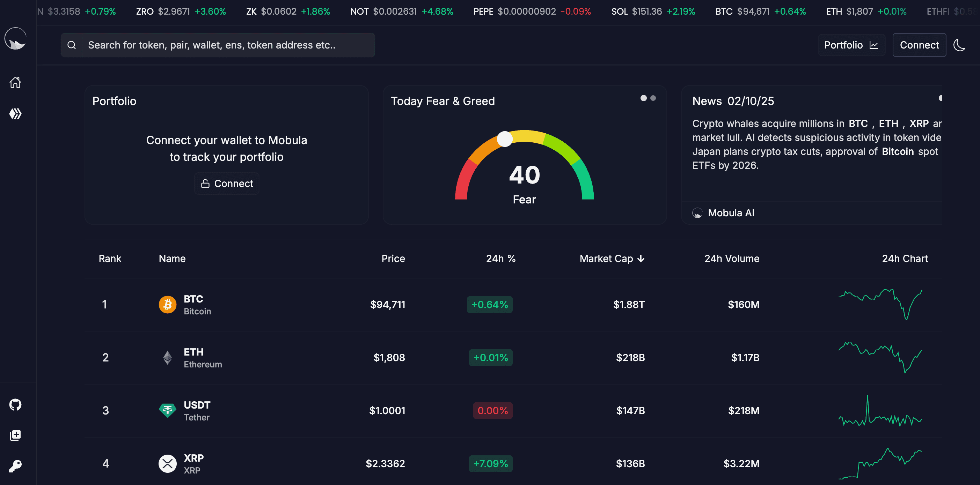
Task: Sort by 24h Volume column header
Action: (x=732, y=259)
